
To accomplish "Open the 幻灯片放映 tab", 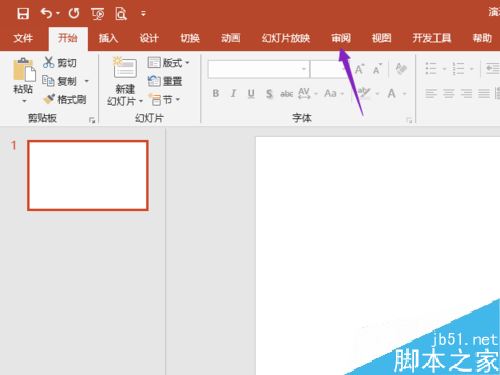I will pos(286,38).
